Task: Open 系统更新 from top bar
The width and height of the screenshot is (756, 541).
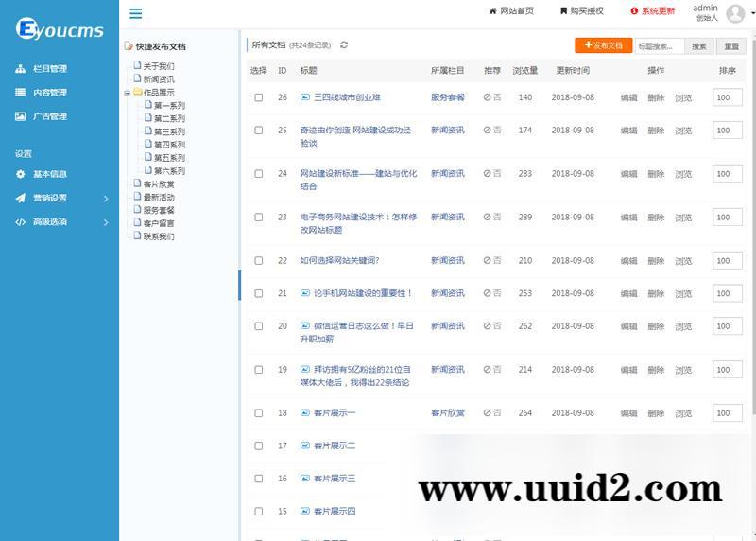Action: 658,10
